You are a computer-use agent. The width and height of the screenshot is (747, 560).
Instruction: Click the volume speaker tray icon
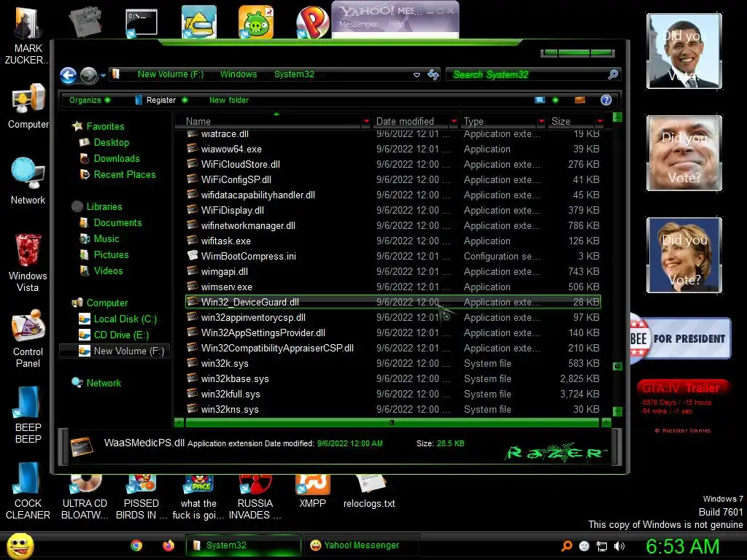coord(619,546)
